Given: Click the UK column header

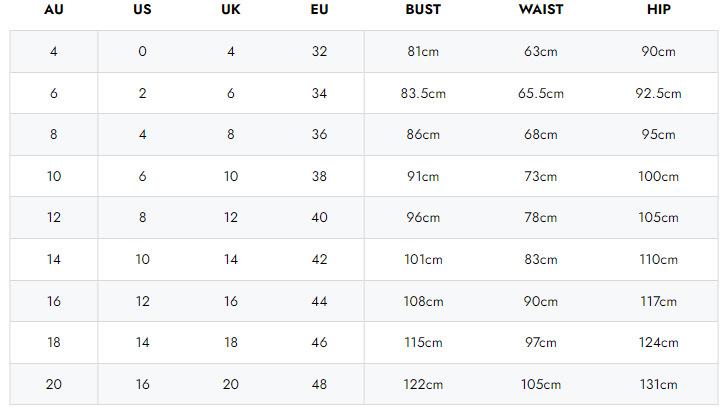Looking at the screenshot, I should [230, 10].
